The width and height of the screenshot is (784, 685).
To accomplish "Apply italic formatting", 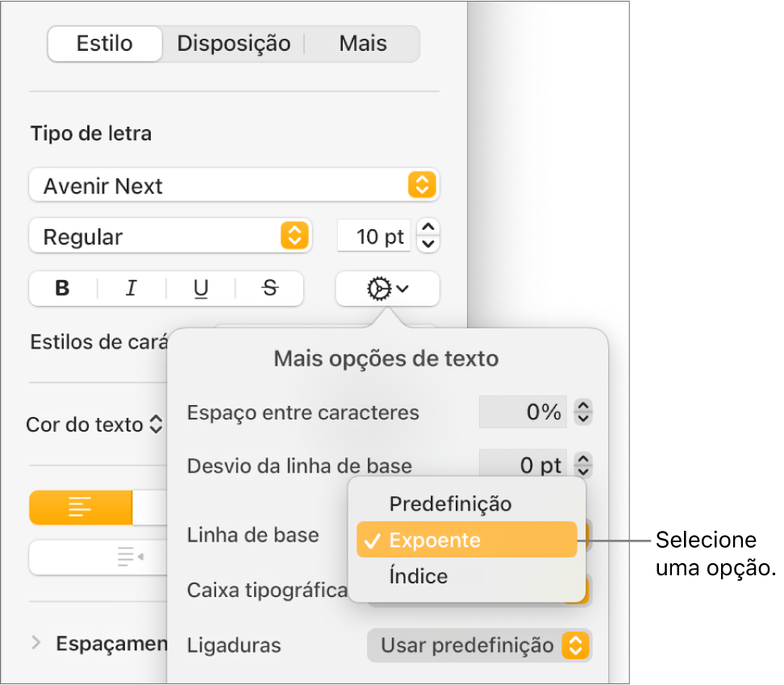I will tap(131, 289).
